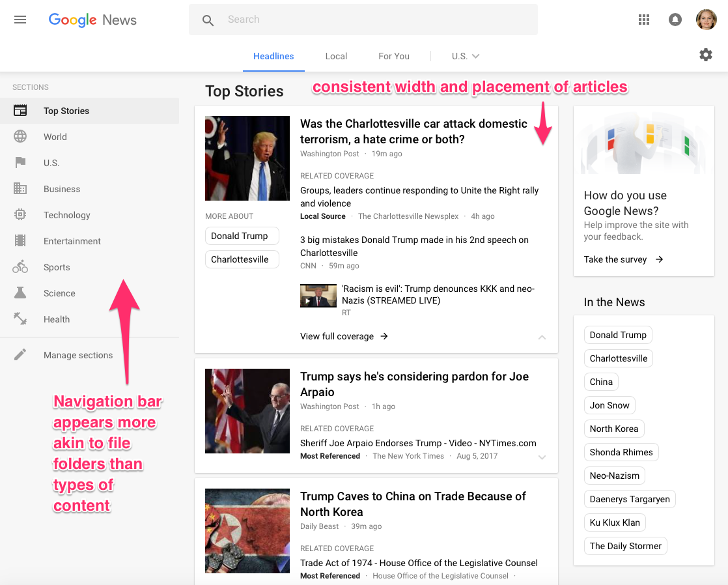Open the Science section

[x=90, y=292]
